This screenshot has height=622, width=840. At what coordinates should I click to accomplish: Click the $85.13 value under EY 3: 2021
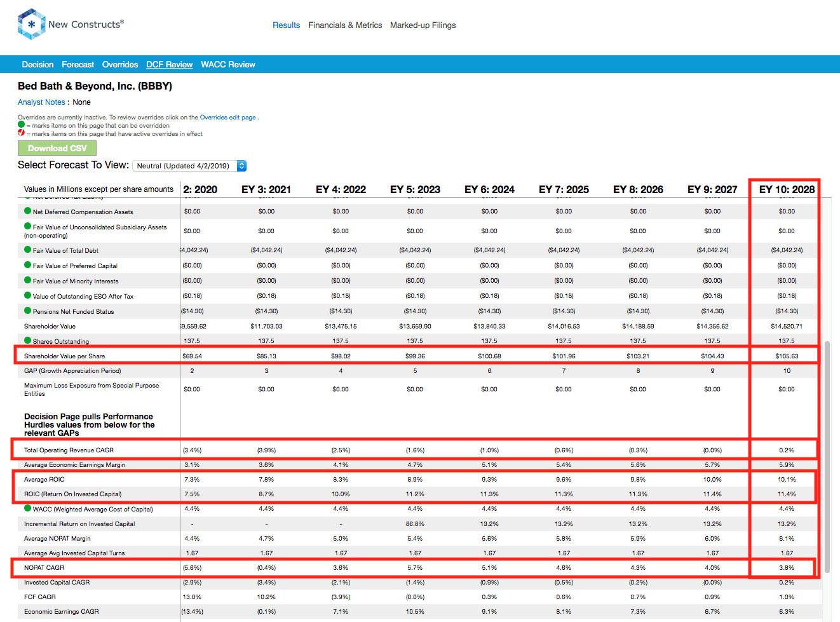266,356
